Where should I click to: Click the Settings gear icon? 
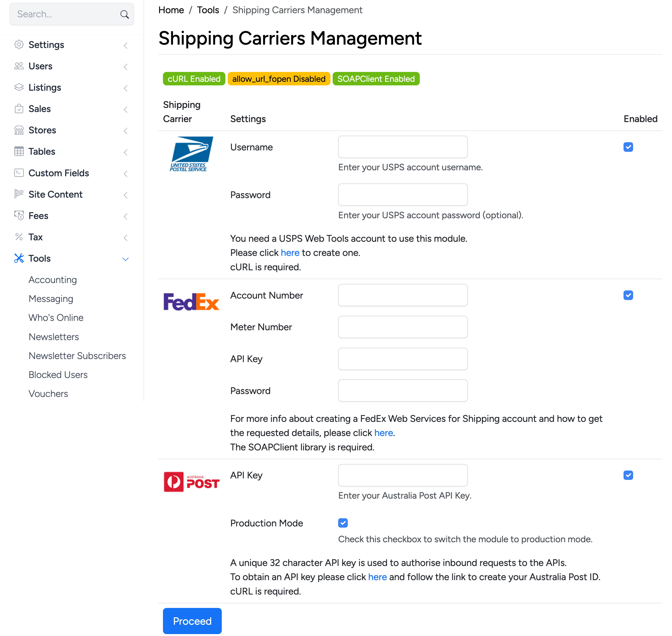[19, 45]
